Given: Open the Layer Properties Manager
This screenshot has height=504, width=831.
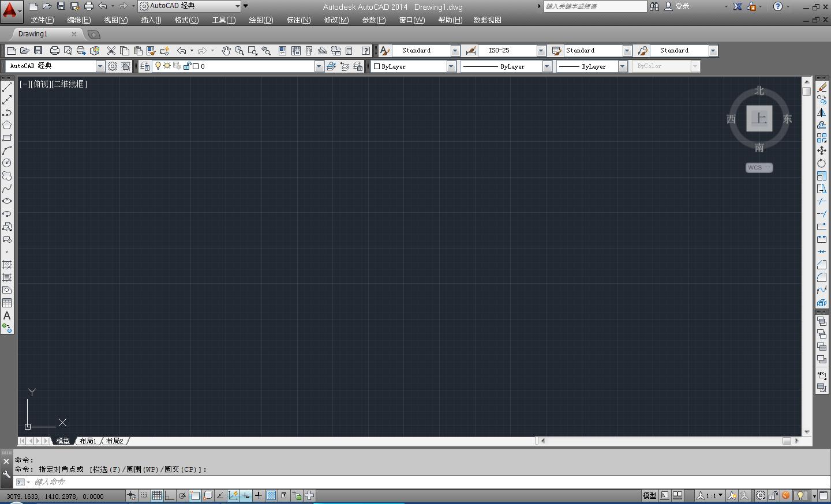Looking at the screenshot, I should 145,66.
